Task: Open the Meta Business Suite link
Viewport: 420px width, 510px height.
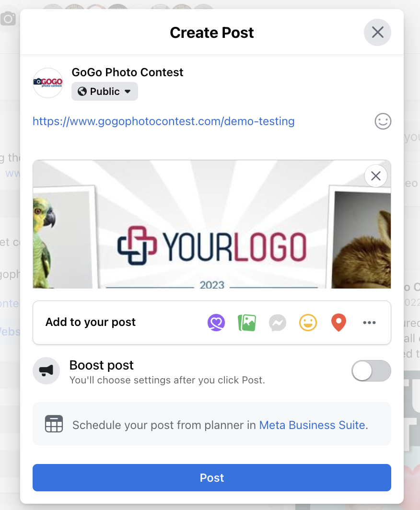Action: click(x=312, y=425)
